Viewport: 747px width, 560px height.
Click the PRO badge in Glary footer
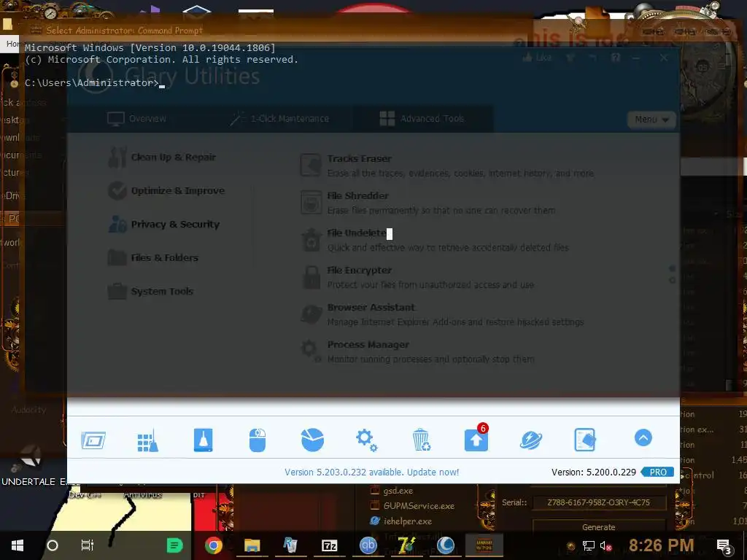point(657,472)
